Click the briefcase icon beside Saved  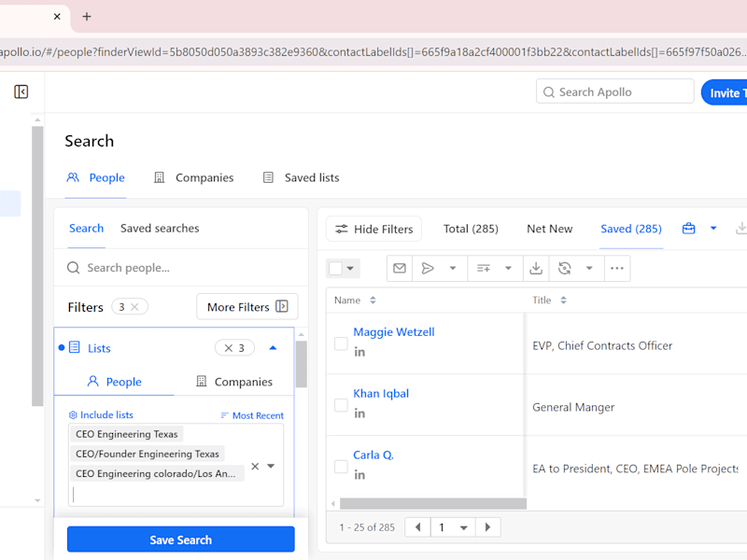point(688,229)
